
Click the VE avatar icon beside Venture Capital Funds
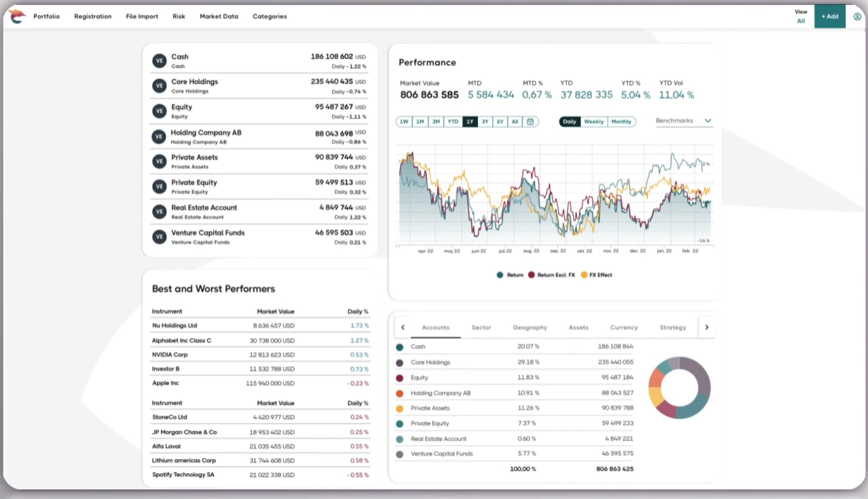click(159, 237)
